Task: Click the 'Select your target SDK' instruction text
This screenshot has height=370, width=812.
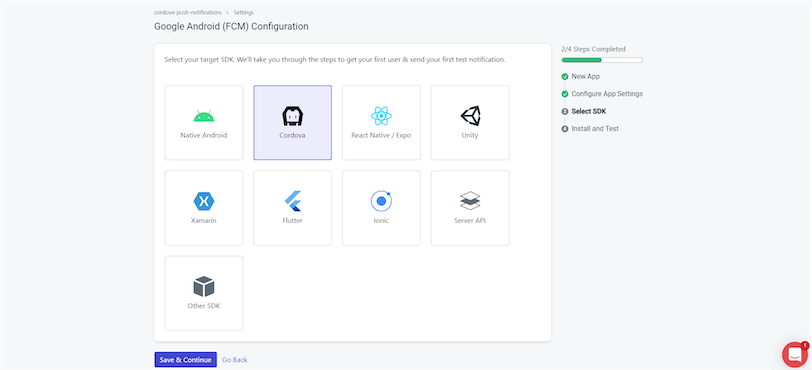Action: tap(335, 60)
